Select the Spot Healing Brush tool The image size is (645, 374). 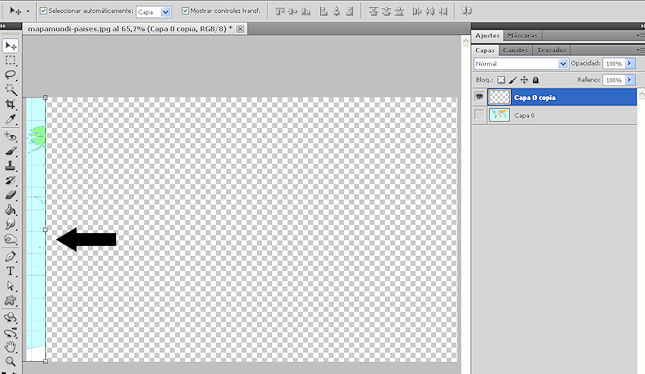pos(10,136)
